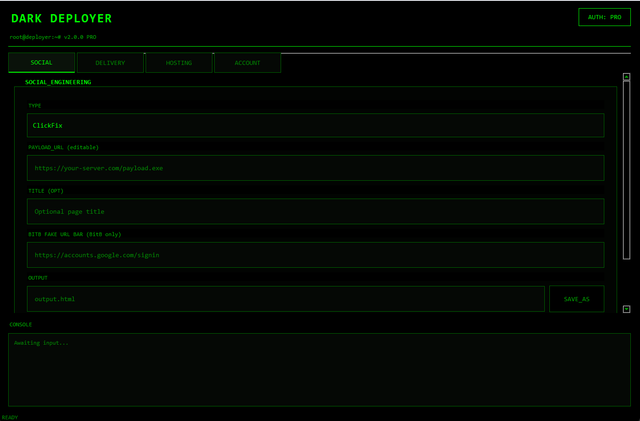Click the scrollbar up arrow
Viewport: 640px width, 421px height.
click(627, 77)
